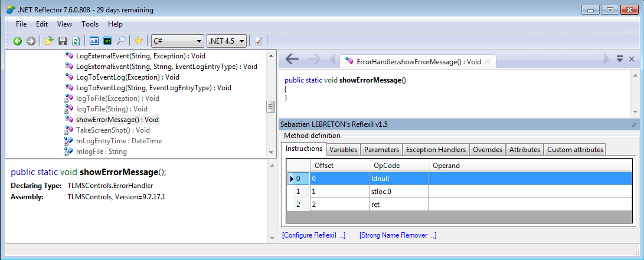Screen dimensions: 644x260
Task: Close the showErrorMessage tab
Action: [x=488, y=61]
